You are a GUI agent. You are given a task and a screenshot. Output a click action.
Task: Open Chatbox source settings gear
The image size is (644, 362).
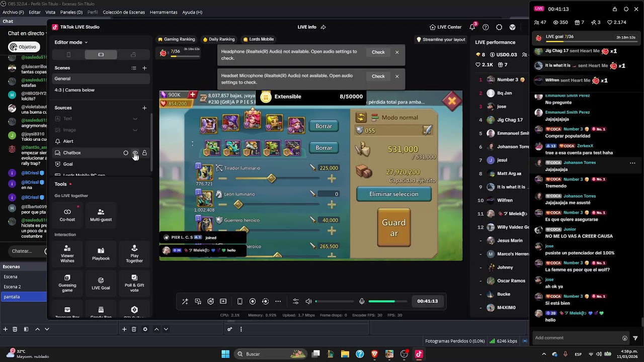(x=126, y=153)
